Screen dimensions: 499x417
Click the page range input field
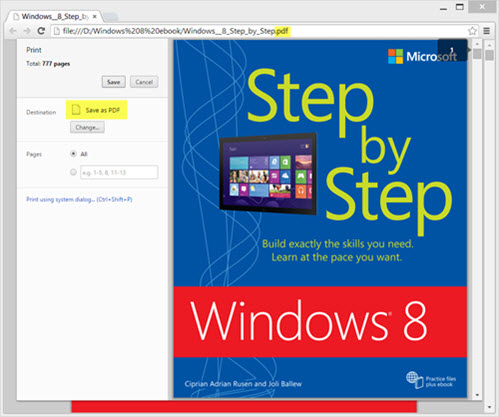(119, 172)
